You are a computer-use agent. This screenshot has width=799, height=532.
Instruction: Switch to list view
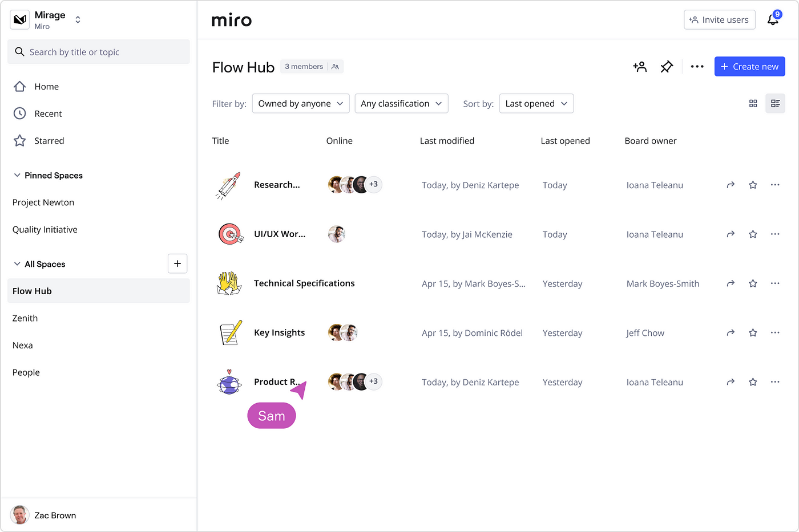[775, 103]
